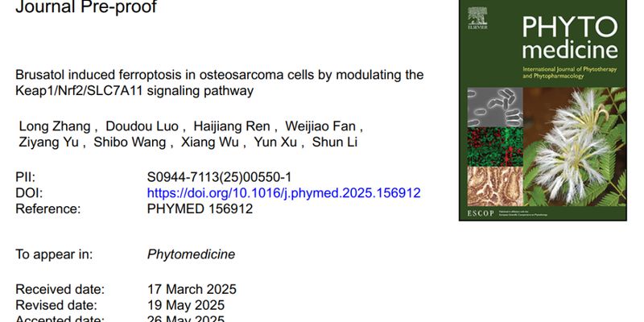Image resolution: width=644 pixels, height=322 pixels.
Task: Open the doi.org article link
Action: tap(283, 193)
